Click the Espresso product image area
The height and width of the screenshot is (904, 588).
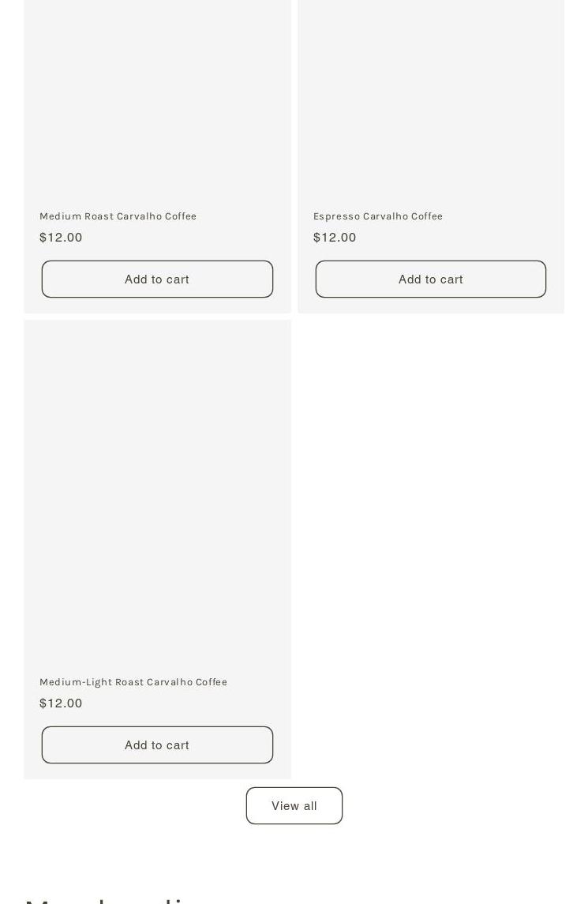point(430,95)
